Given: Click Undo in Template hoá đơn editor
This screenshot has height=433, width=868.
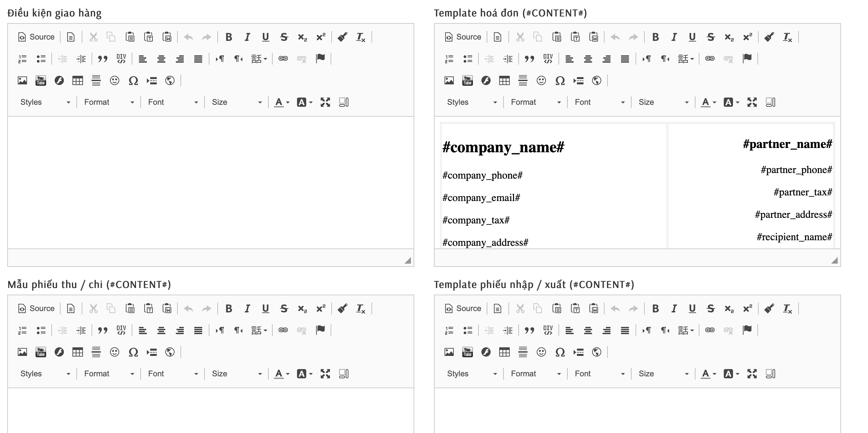Looking at the screenshot, I should [615, 37].
